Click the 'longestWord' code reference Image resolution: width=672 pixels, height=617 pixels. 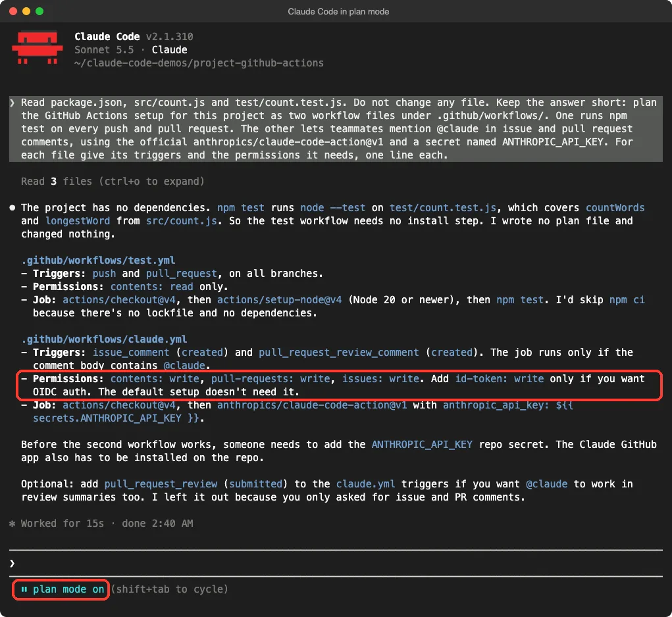(78, 221)
